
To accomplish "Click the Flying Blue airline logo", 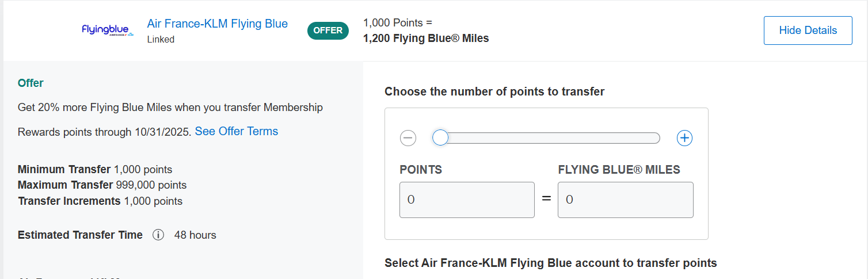I will (x=108, y=30).
